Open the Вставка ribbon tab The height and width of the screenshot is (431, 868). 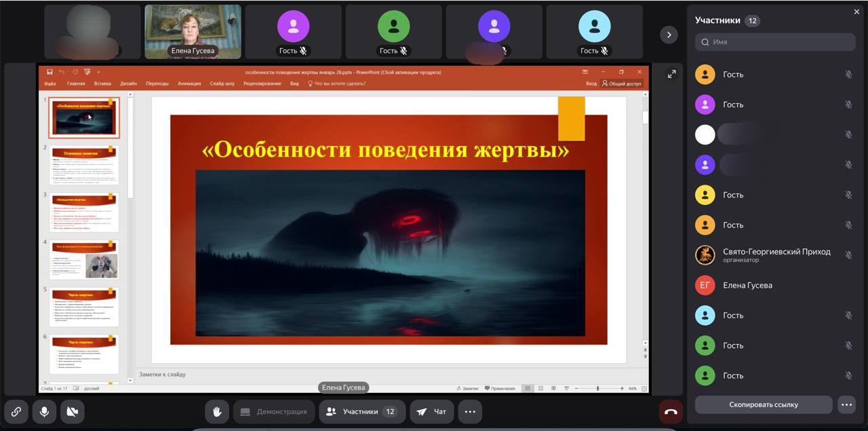(102, 83)
